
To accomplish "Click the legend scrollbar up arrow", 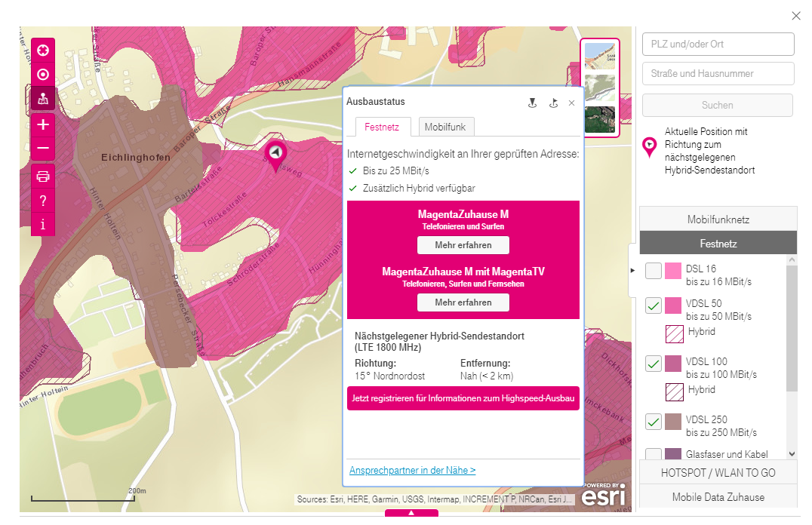I will point(792,260).
